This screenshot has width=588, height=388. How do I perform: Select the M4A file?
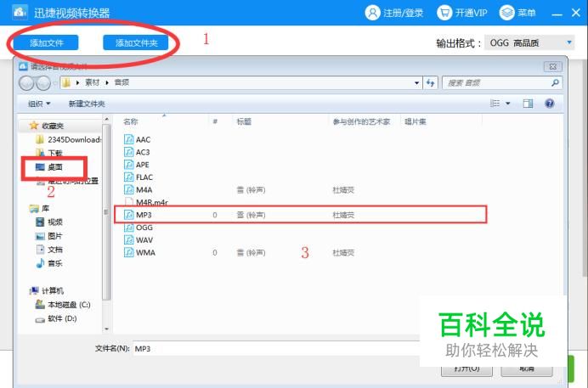click(138, 190)
